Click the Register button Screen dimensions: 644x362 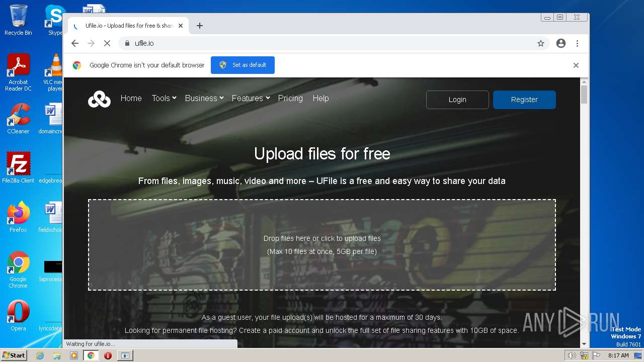point(524,100)
